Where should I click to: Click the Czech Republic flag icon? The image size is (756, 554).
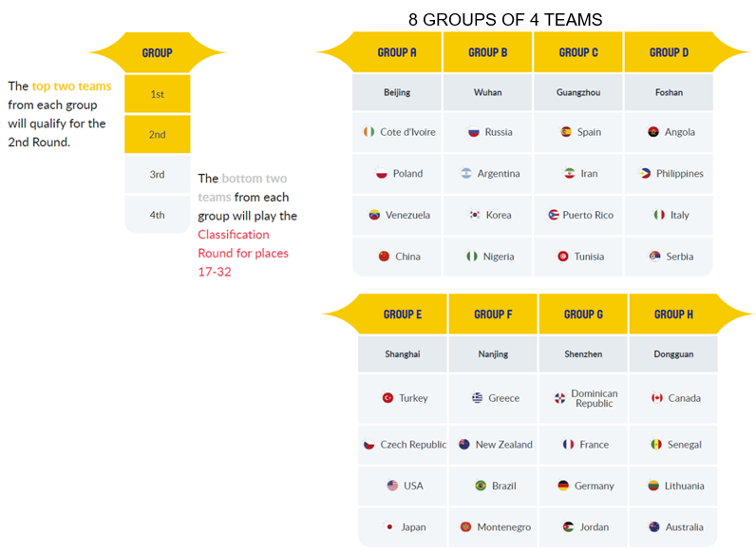coord(369,445)
